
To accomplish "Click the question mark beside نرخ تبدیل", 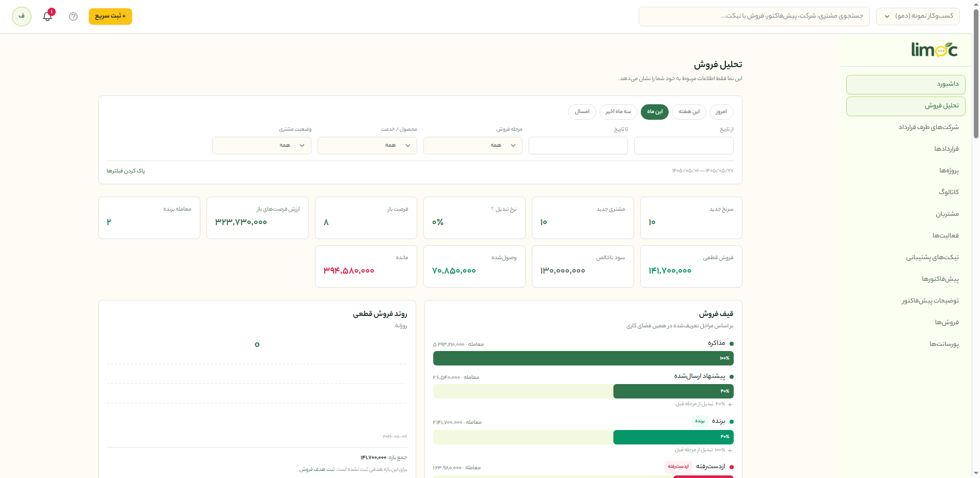I will point(492,209).
